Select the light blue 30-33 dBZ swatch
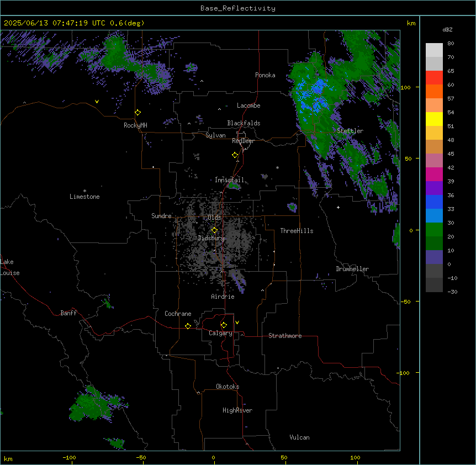Viewport: 476px width, 465px height. pos(434,216)
